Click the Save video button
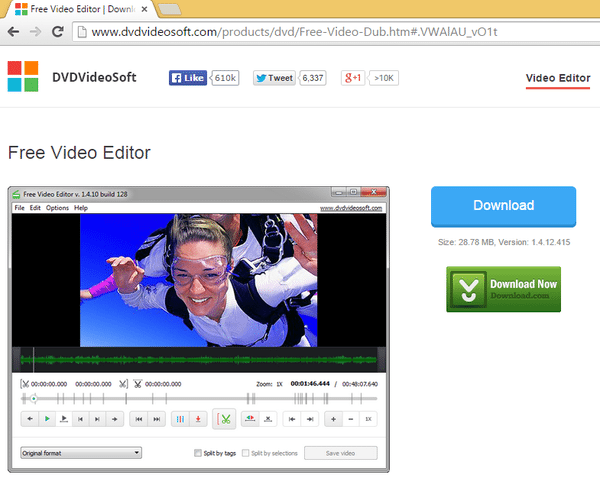 [x=341, y=453]
